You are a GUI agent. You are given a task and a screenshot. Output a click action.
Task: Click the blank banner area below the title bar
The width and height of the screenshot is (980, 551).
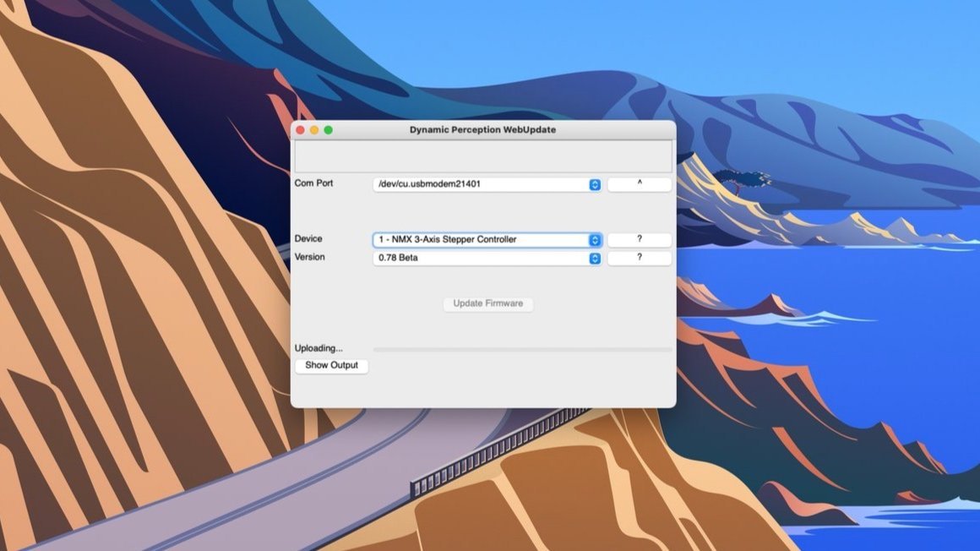pos(483,155)
